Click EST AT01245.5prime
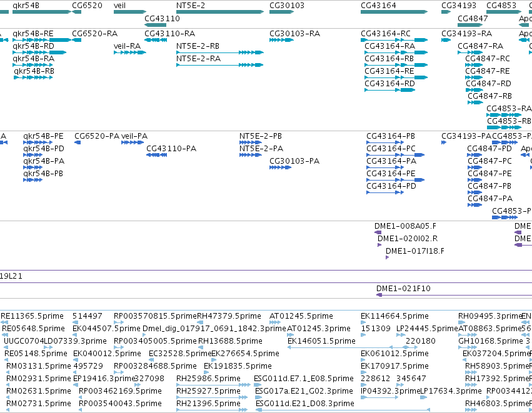The height and width of the screenshot is (413, 532). coord(275,322)
